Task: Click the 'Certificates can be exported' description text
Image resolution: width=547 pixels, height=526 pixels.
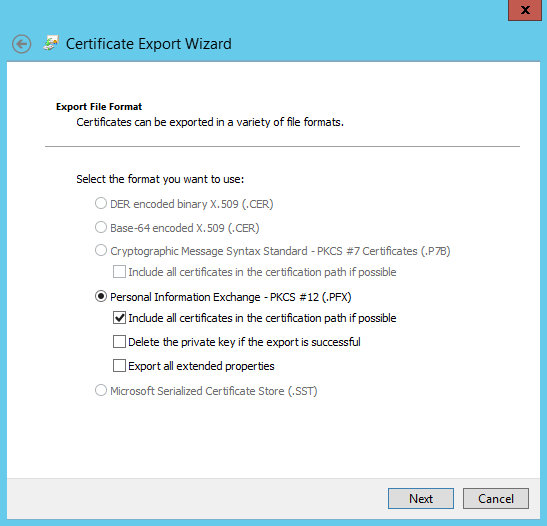Action: pos(210,122)
